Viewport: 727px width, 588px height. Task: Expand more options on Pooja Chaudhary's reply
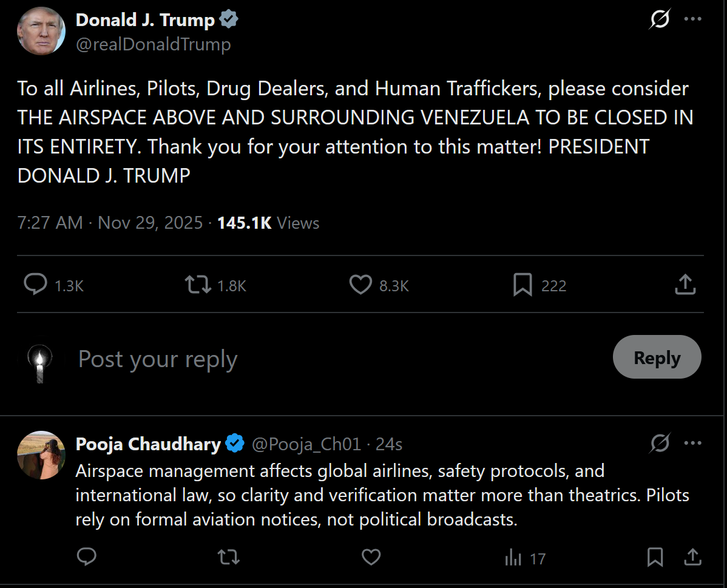pyautogui.click(x=692, y=444)
